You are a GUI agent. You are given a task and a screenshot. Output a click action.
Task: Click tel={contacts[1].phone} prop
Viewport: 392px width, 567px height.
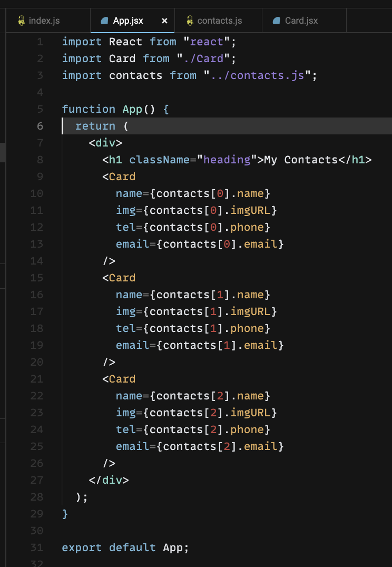click(x=193, y=328)
